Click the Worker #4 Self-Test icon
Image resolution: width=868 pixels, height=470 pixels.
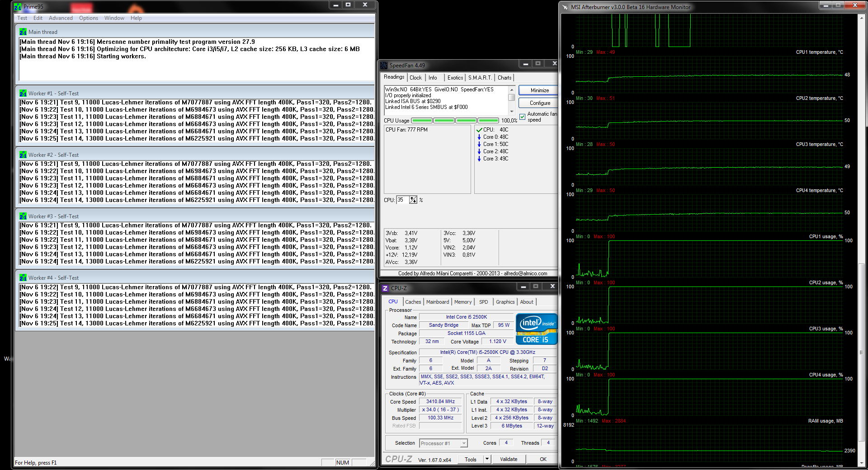(x=23, y=277)
